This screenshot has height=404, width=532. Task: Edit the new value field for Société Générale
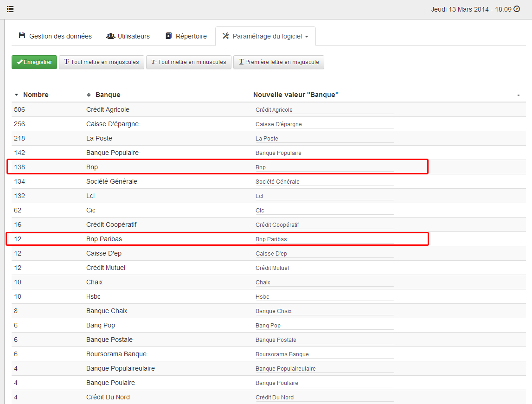pos(324,181)
